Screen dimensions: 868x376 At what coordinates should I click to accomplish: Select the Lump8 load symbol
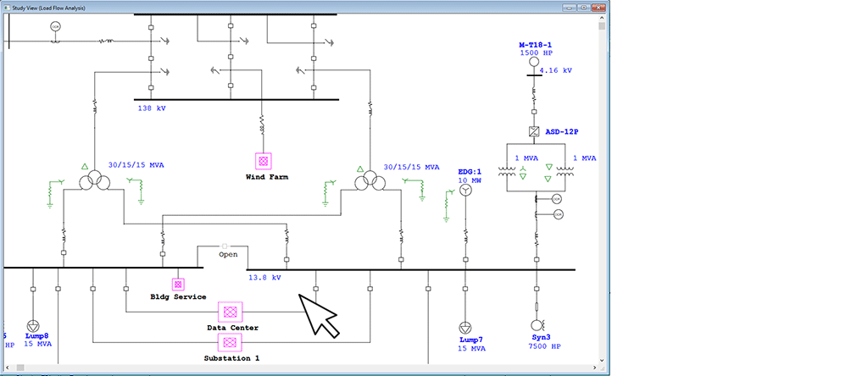(33, 326)
